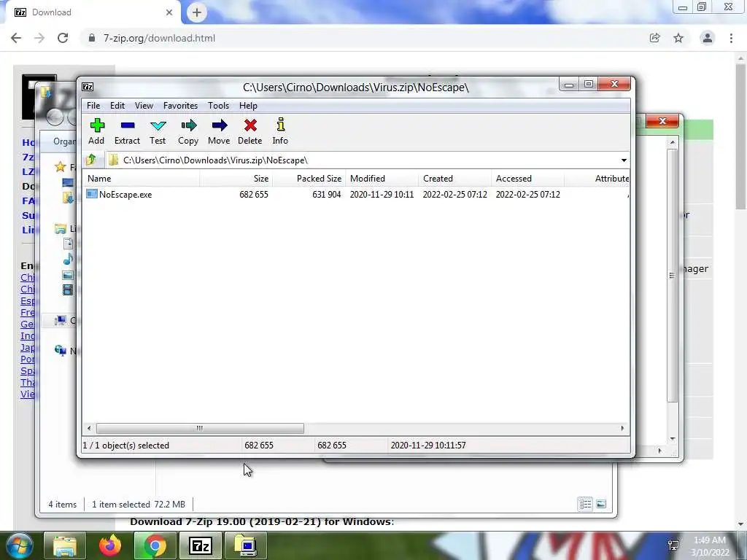Screen dimensions: 747x560
Task: Click the Test archive icon
Action: (x=158, y=125)
